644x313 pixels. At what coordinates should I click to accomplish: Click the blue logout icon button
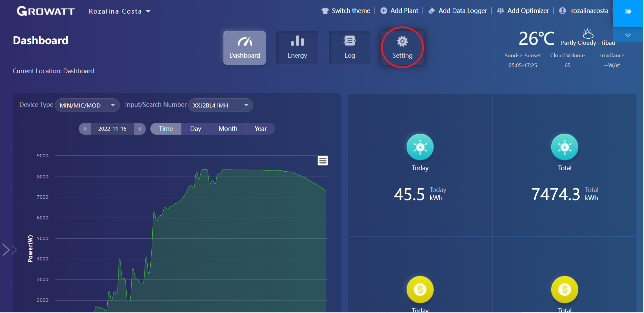(x=628, y=12)
